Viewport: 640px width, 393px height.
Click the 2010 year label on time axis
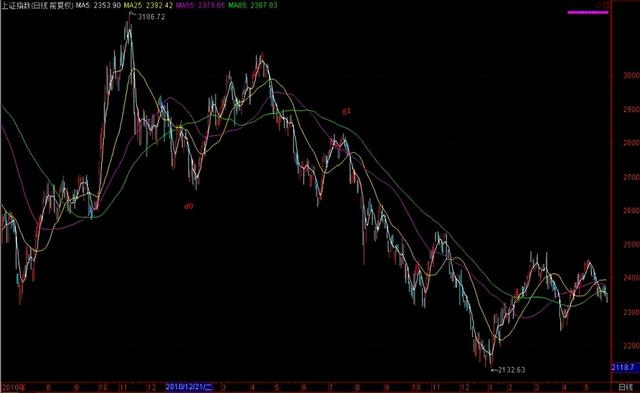click(13, 387)
